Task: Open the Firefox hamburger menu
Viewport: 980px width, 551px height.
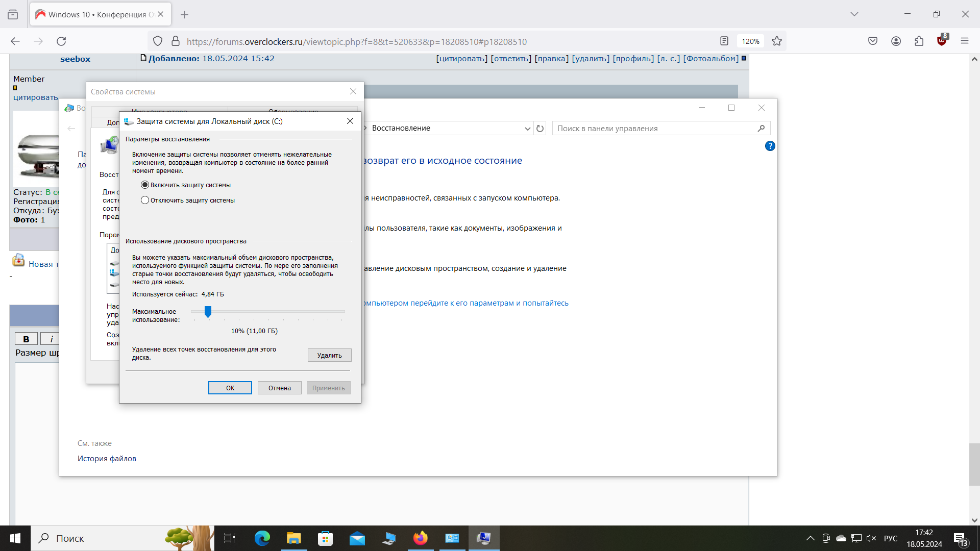Action: tap(965, 41)
